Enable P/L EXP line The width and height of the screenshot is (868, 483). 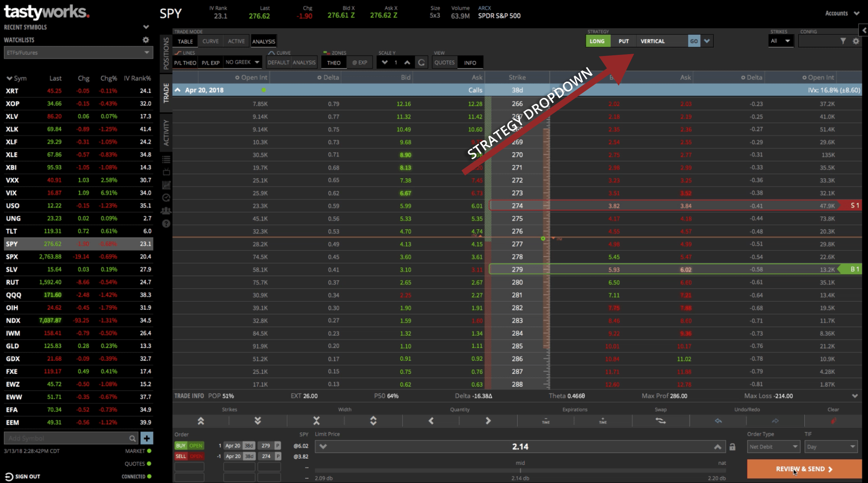coord(211,63)
